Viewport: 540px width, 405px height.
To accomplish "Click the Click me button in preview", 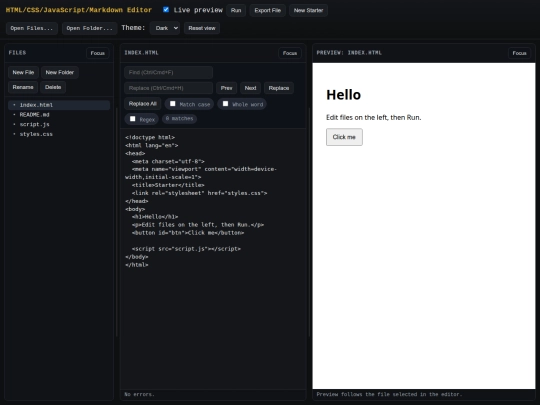I will coord(344,137).
